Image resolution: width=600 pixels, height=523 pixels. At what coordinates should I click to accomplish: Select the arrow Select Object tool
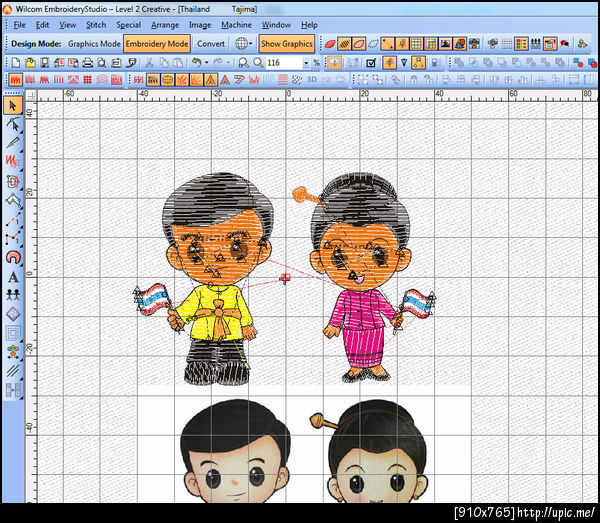point(13,106)
